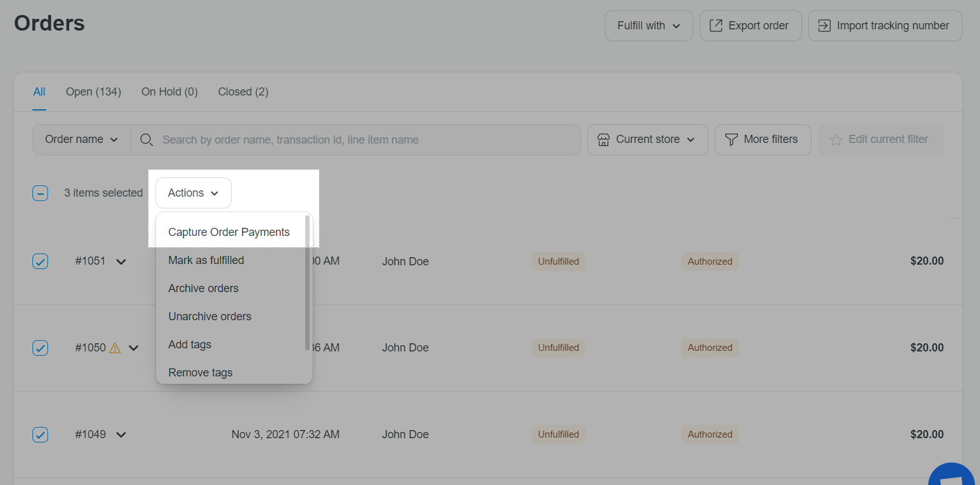
Task: Uncheck the checkbox for order #1051
Action: (40, 261)
